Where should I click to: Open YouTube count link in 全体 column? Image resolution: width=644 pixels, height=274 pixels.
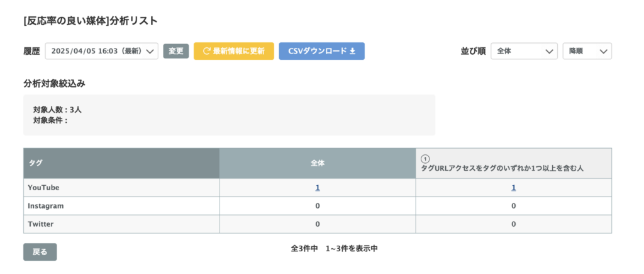[x=318, y=188]
